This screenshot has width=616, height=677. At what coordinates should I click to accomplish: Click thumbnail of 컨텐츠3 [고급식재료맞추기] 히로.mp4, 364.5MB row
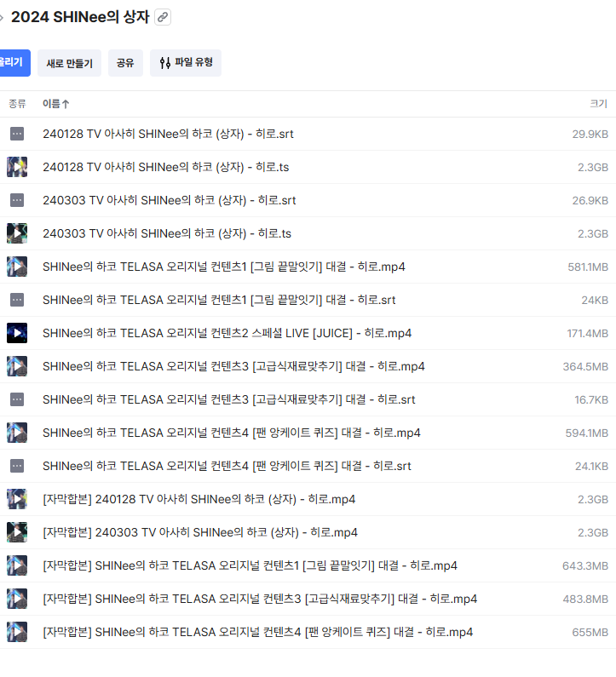[17, 366]
